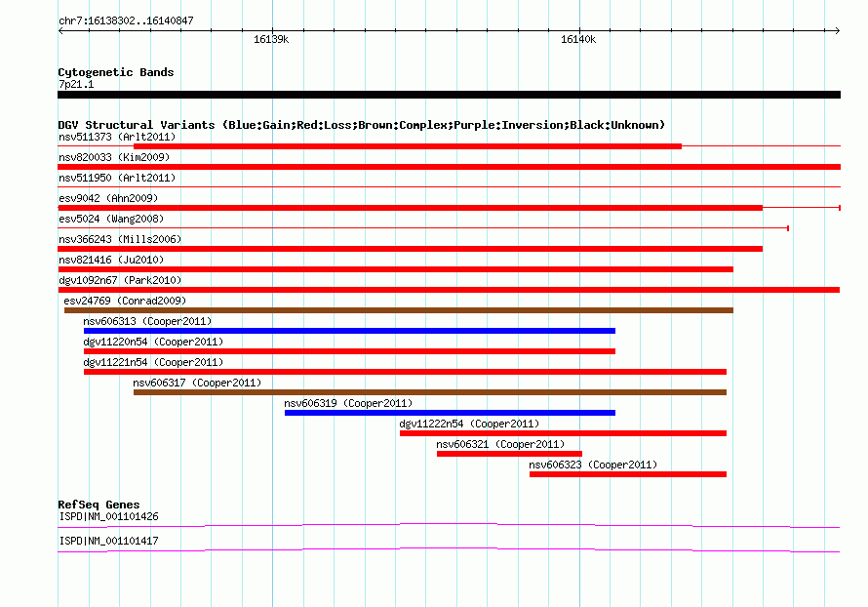Select the blue nsv606313 (Cooper2011) gain bar
This screenshot has height=607, width=868.
349,331
